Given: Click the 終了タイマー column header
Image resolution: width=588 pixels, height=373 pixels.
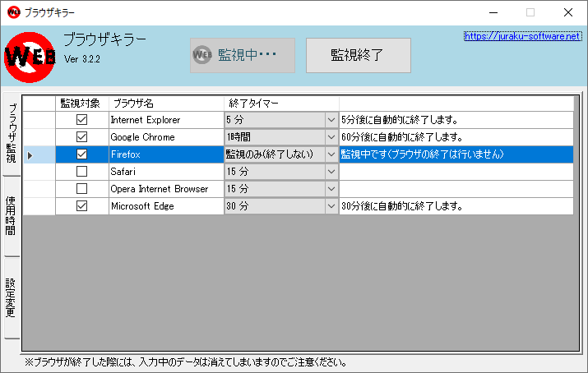Looking at the screenshot, I should tap(281, 104).
